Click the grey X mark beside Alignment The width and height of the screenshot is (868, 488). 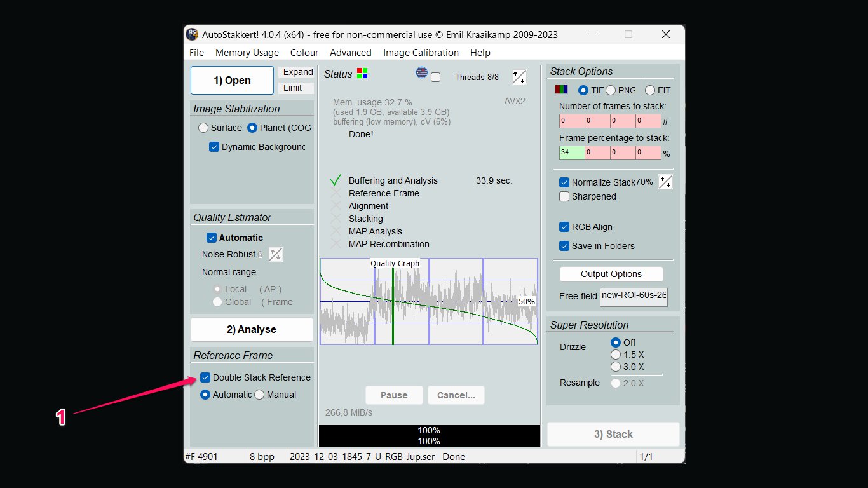click(x=336, y=206)
